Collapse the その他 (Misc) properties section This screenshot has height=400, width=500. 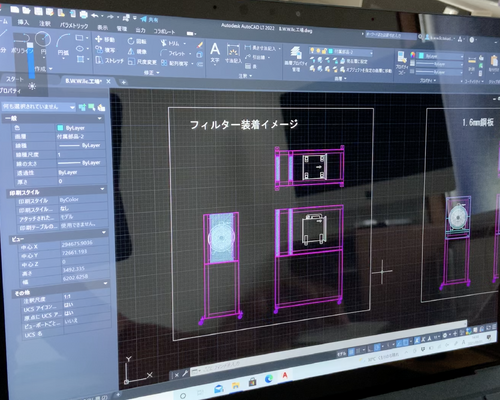pos(106,284)
